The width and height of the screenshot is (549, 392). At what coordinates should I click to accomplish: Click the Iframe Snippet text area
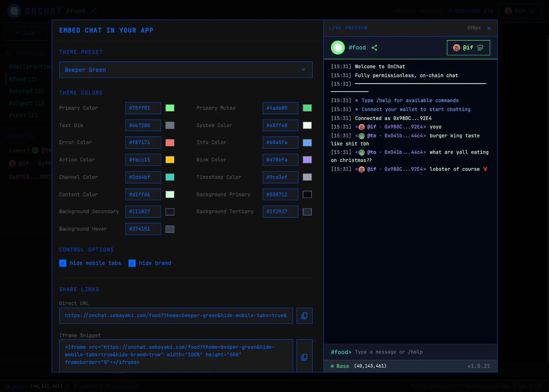(x=176, y=355)
